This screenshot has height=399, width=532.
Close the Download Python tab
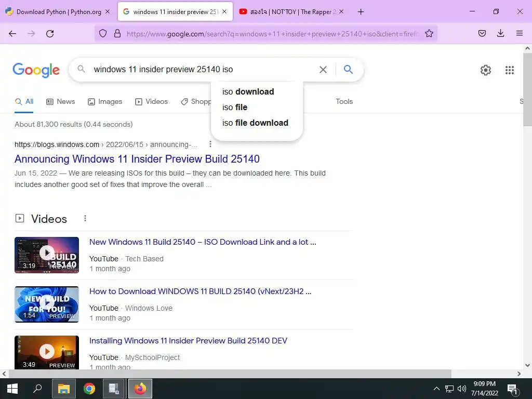[108, 11]
